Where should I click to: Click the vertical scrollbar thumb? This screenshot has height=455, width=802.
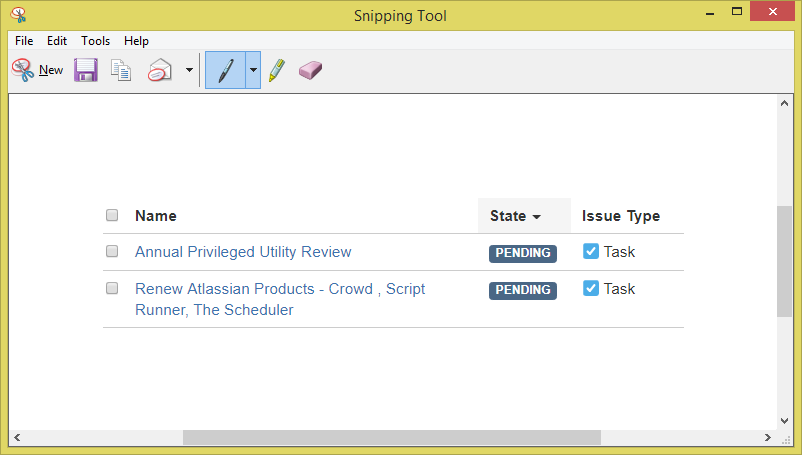pyautogui.click(x=785, y=261)
